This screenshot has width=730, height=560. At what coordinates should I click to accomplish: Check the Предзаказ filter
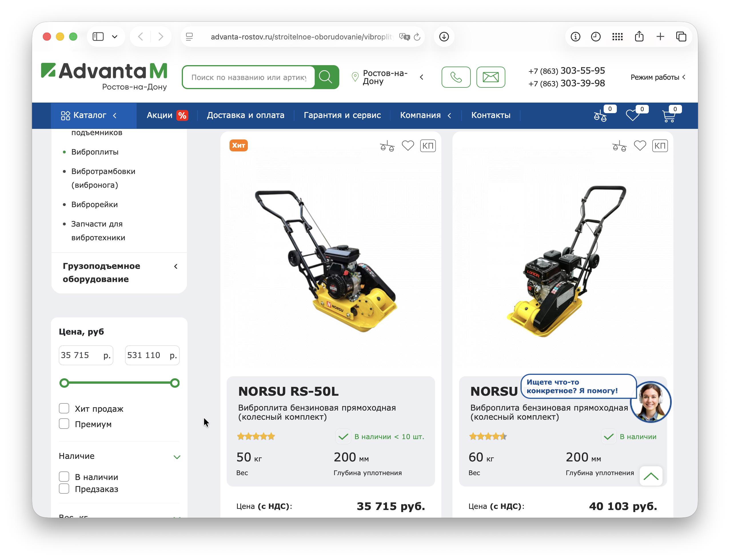pos(64,489)
